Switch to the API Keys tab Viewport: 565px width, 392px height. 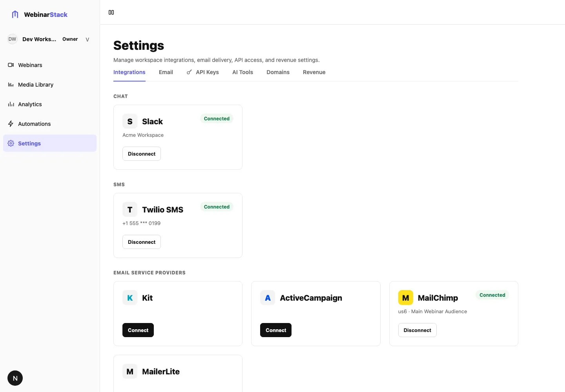click(202, 72)
